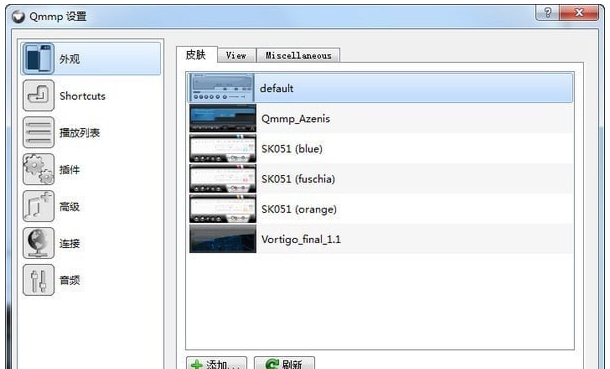Select the SK051 (fuschia) skin thumbnail
This screenshot has height=369, width=610.
point(223,179)
